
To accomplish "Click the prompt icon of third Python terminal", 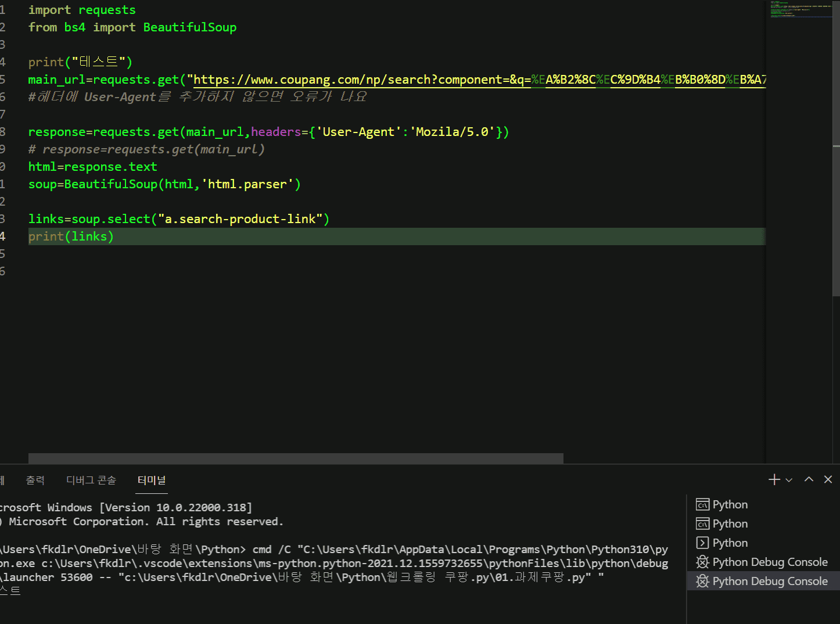I will point(702,543).
